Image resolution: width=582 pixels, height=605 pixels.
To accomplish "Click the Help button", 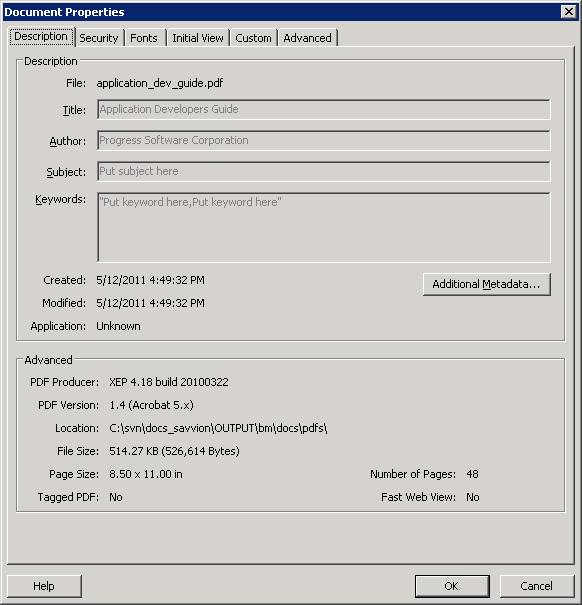I will tap(44, 586).
